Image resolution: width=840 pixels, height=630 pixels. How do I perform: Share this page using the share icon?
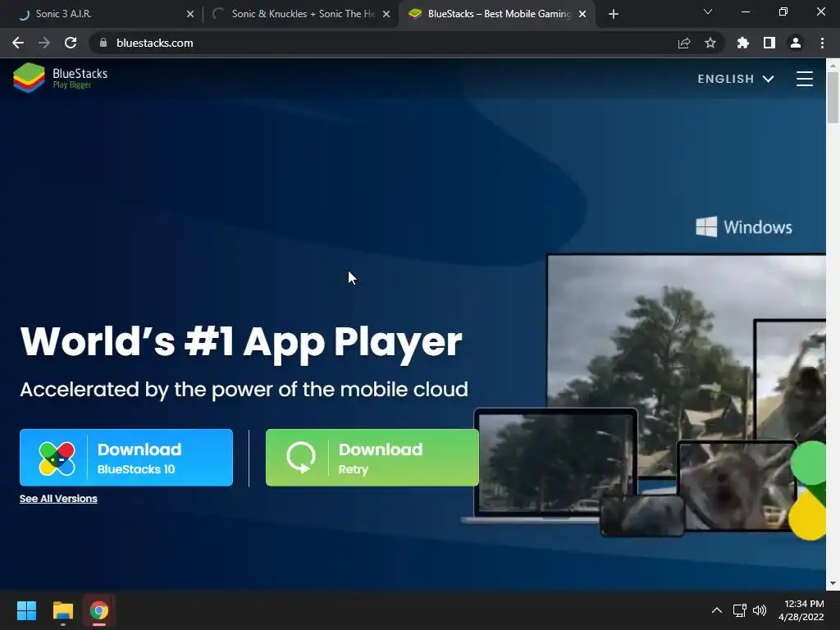pyautogui.click(x=684, y=43)
